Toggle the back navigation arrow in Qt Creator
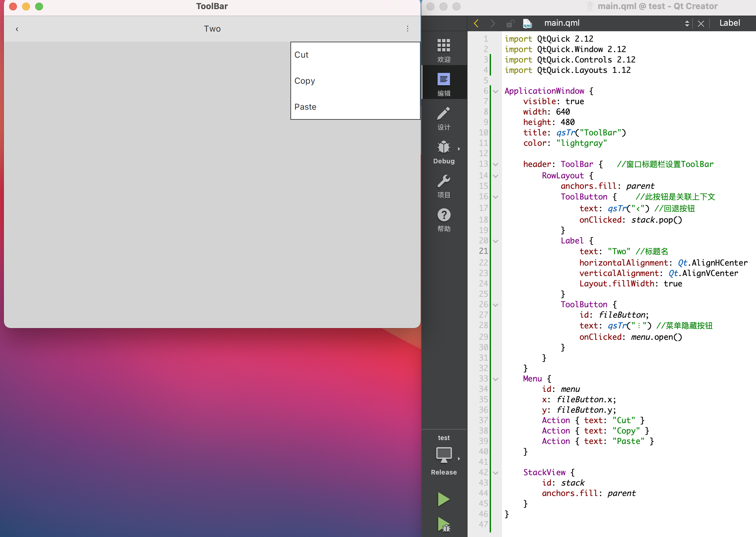The image size is (756, 537). tap(477, 23)
